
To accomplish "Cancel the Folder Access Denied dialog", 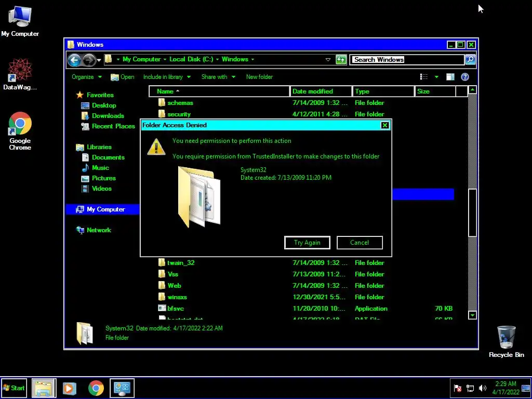I will (360, 243).
